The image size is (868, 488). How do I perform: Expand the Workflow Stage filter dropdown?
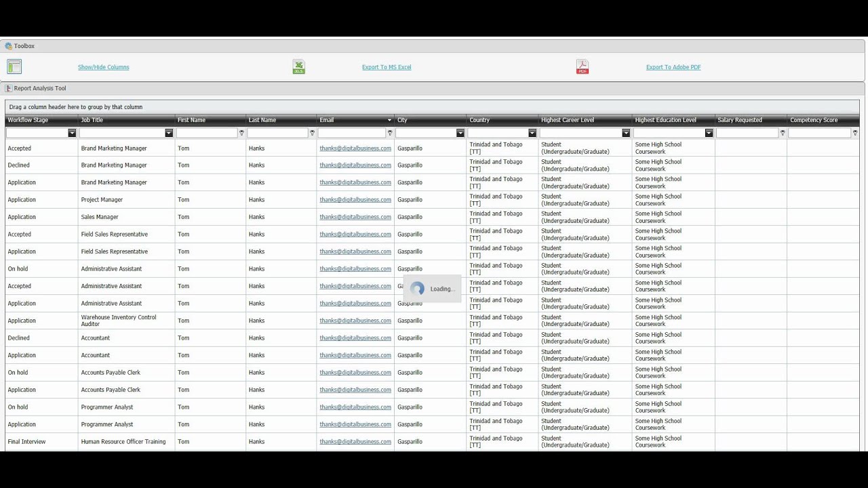(x=72, y=133)
